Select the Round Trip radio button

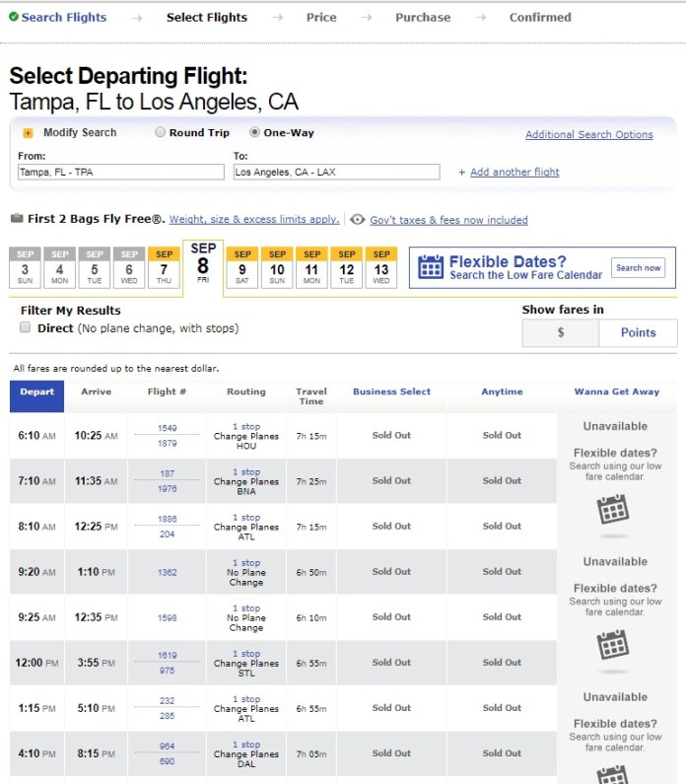point(160,132)
